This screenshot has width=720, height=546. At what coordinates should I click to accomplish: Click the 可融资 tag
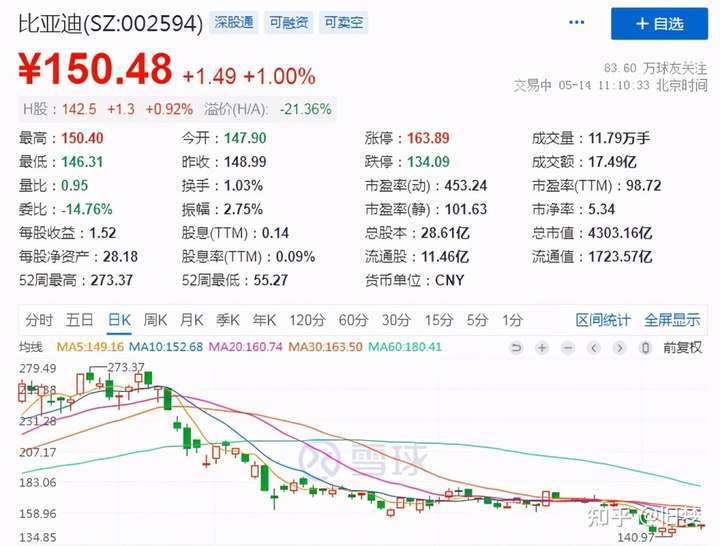[288, 23]
